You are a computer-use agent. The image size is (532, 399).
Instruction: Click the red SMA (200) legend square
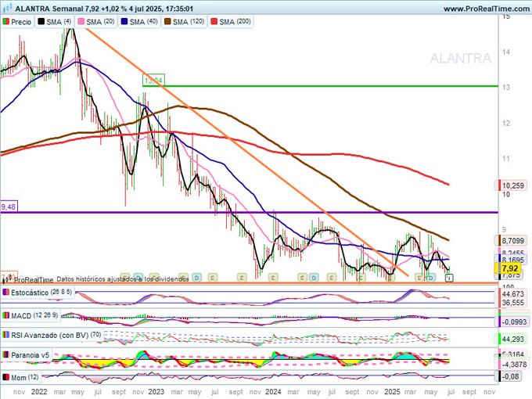click(x=214, y=22)
